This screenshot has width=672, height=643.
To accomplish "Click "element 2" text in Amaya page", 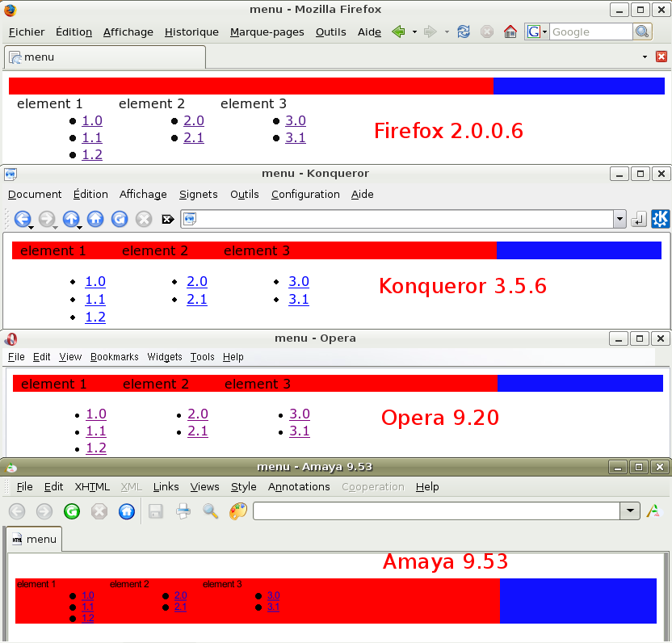I will click(129, 584).
